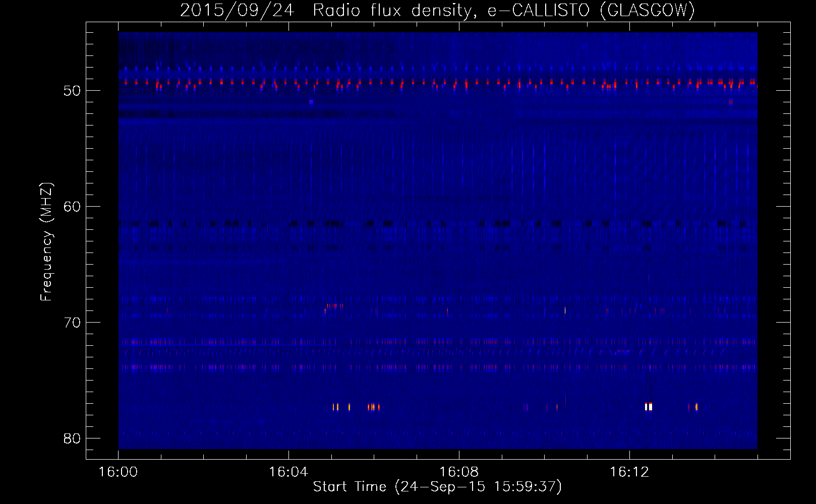Select the 60 frequency tick label
The width and height of the screenshot is (816, 504).
point(72,207)
